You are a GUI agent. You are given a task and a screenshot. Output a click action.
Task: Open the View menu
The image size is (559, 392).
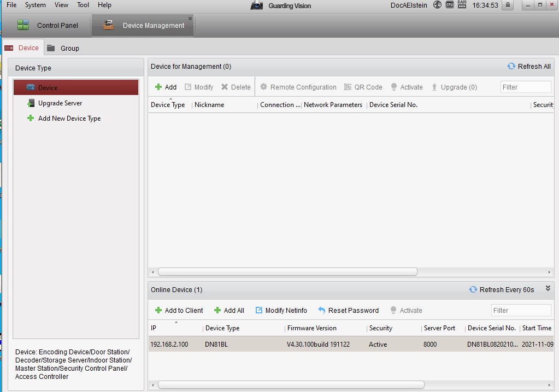61,5
